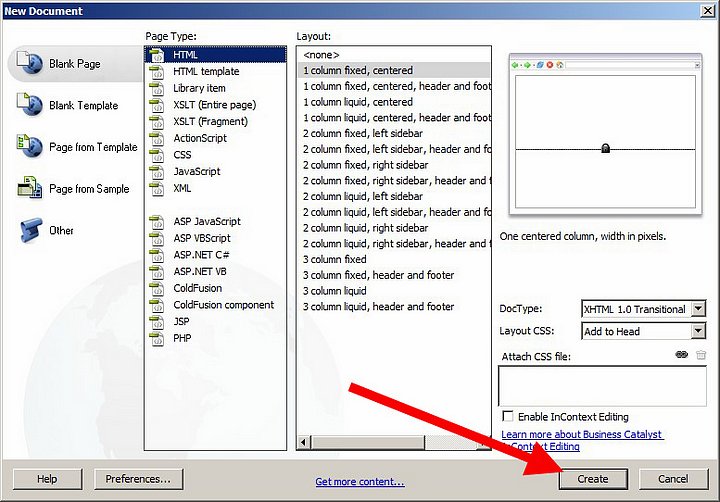Select the Library item file icon
Viewport: 720px width, 502px height.
coord(157,88)
